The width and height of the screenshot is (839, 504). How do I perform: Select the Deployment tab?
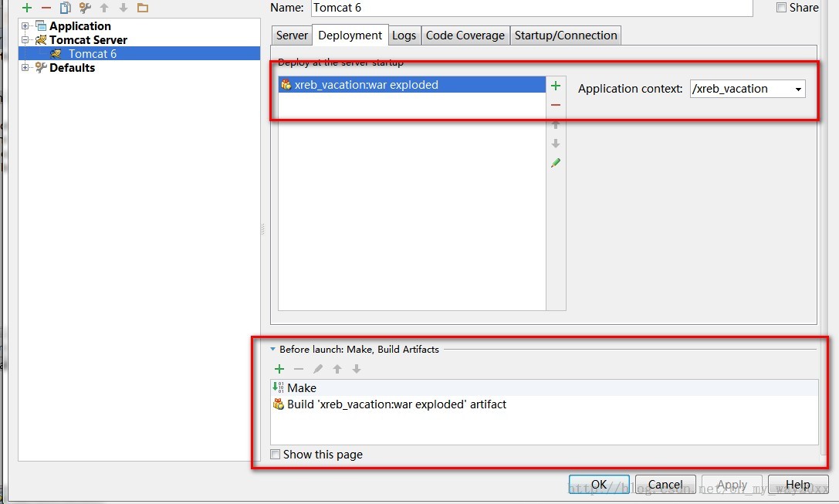(x=350, y=36)
